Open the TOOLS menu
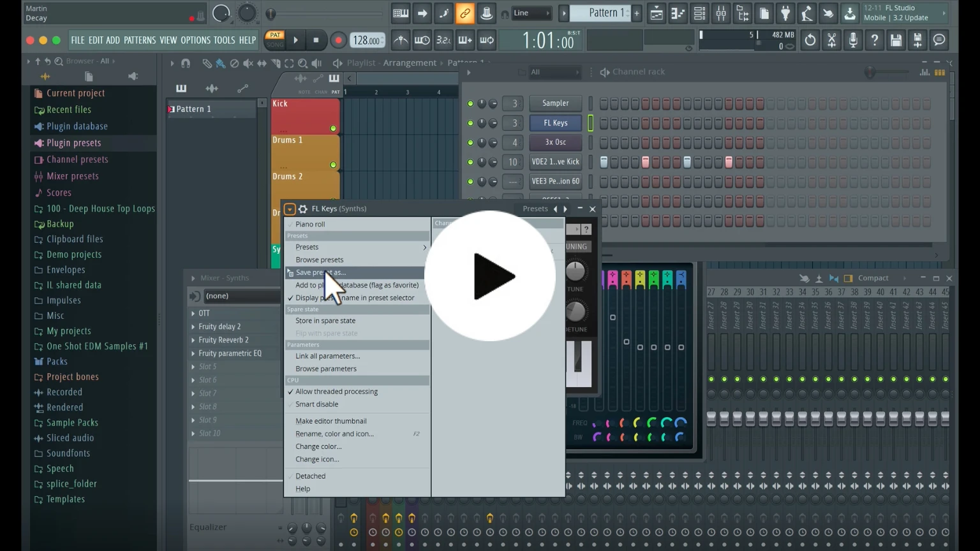The height and width of the screenshot is (551, 980). tap(225, 40)
